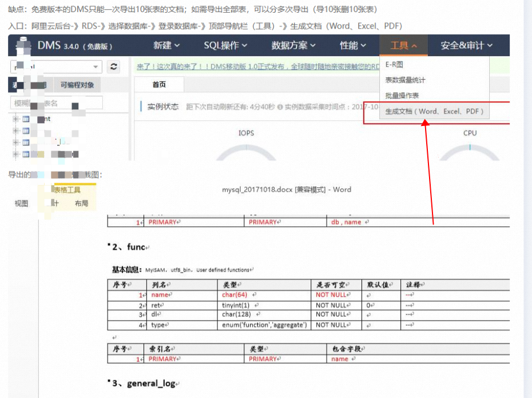Click the 实例状态 label
The image size is (532, 398).
pyautogui.click(x=163, y=107)
